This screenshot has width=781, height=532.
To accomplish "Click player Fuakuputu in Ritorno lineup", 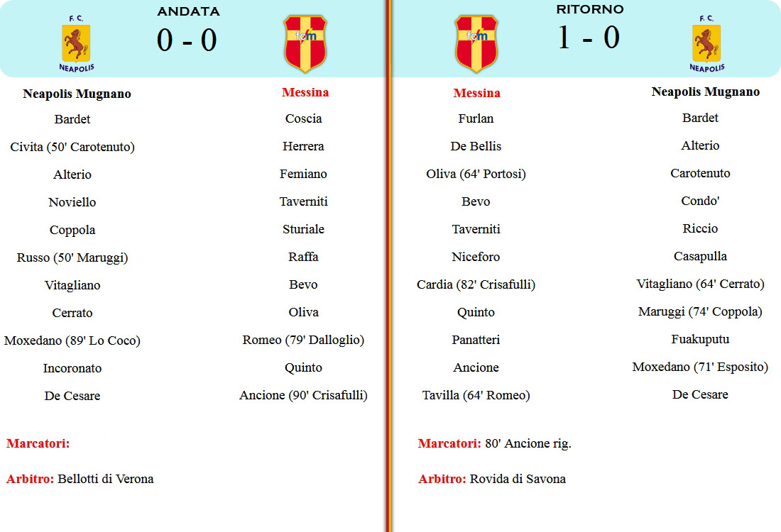I will click(700, 339).
